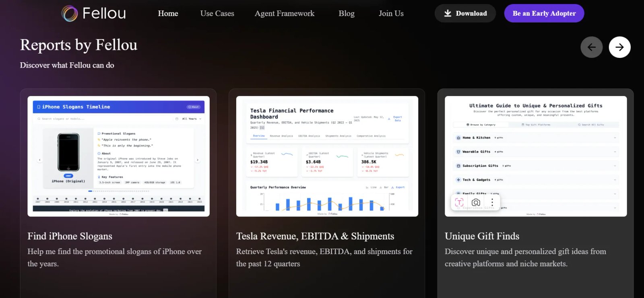This screenshot has width=644, height=298.
Task: Select the Line chart option
Action: (x=371, y=187)
